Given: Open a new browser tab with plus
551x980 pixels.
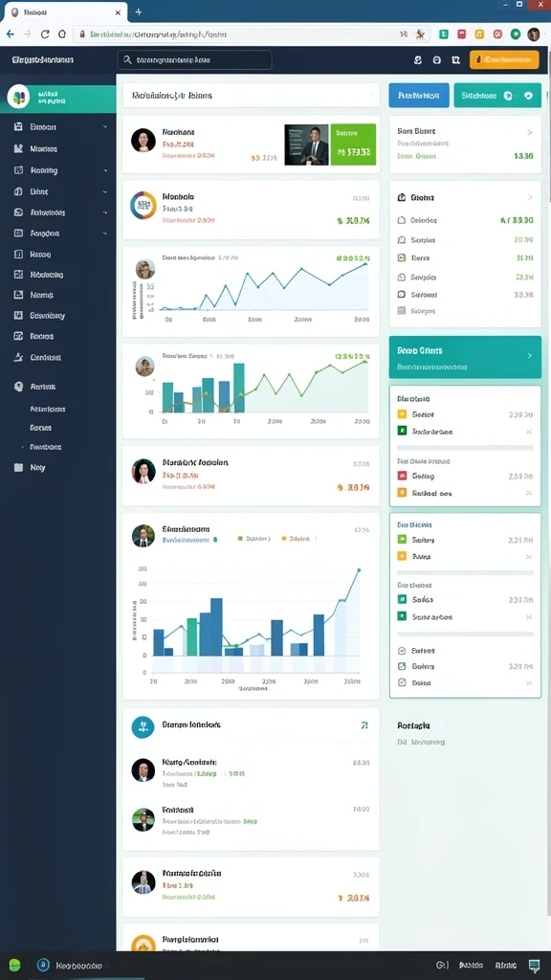Looking at the screenshot, I should click(139, 11).
